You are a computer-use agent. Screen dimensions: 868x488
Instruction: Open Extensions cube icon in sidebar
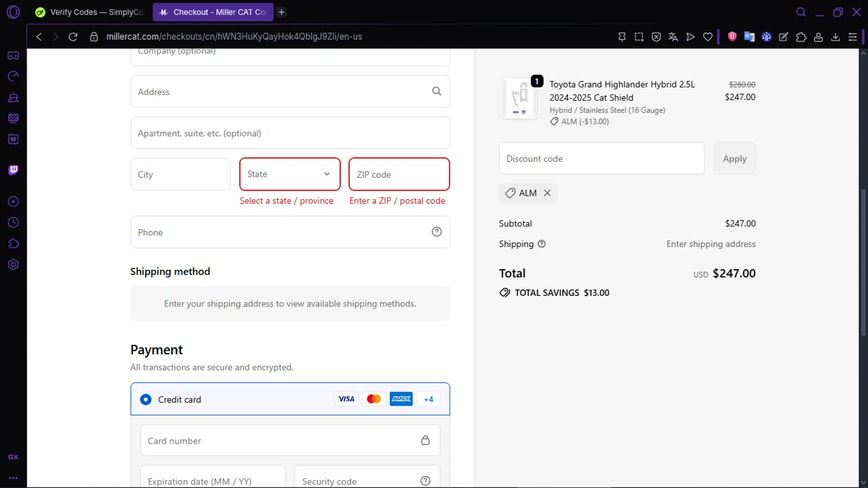tap(13, 244)
